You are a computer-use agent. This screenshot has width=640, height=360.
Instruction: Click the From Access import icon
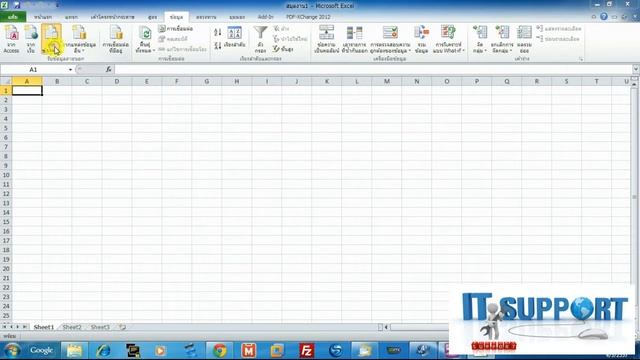(x=11, y=38)
